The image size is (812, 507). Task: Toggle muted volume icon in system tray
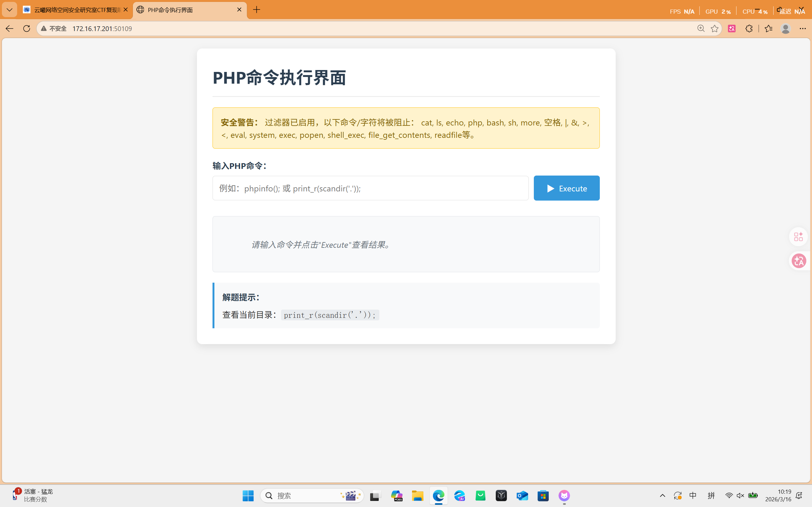coord(740,496)
